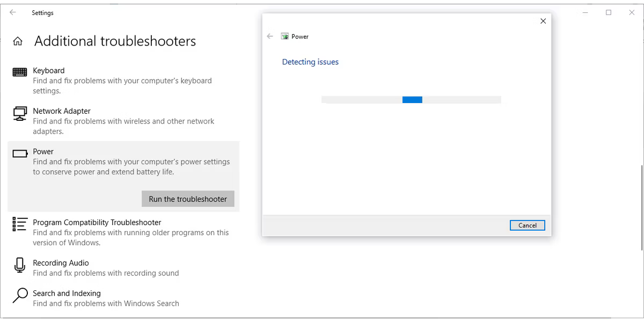Close the Settings window

point(632,12)
